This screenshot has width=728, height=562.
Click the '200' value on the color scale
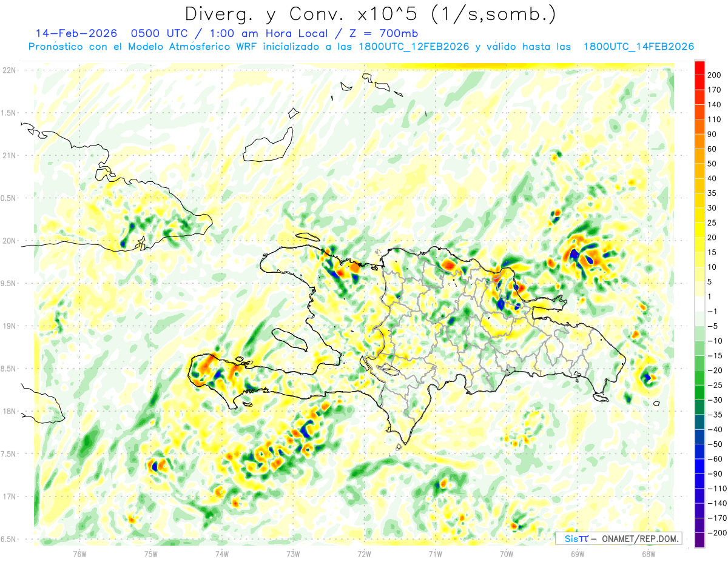point(715,75)
